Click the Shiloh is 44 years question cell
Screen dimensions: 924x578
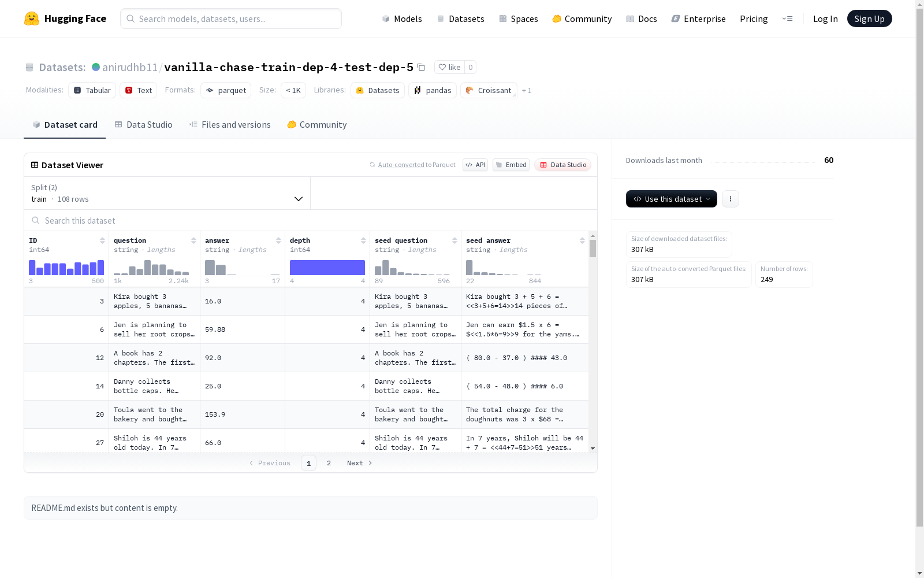[x=154, y=442]
